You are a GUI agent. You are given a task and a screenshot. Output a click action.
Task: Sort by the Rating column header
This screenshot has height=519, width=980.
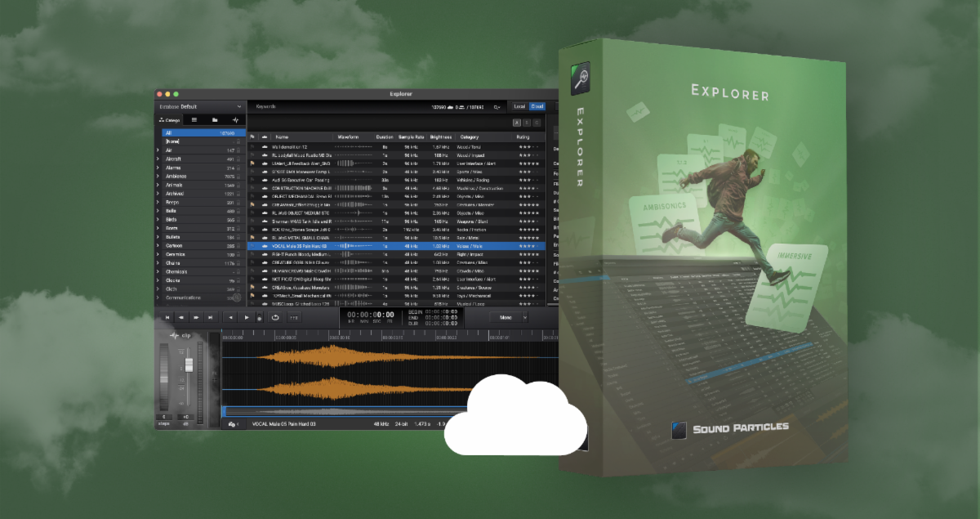pyautogui.click(x=523, y=136)
